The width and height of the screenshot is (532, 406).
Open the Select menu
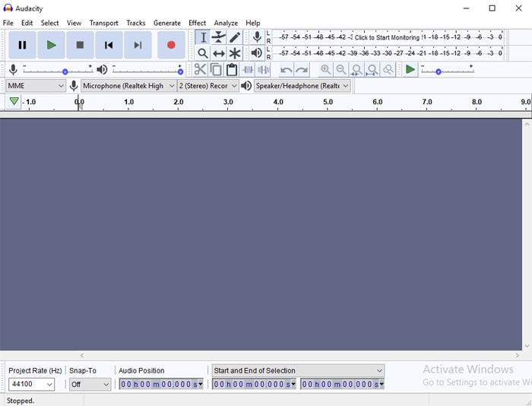(50, 23)
